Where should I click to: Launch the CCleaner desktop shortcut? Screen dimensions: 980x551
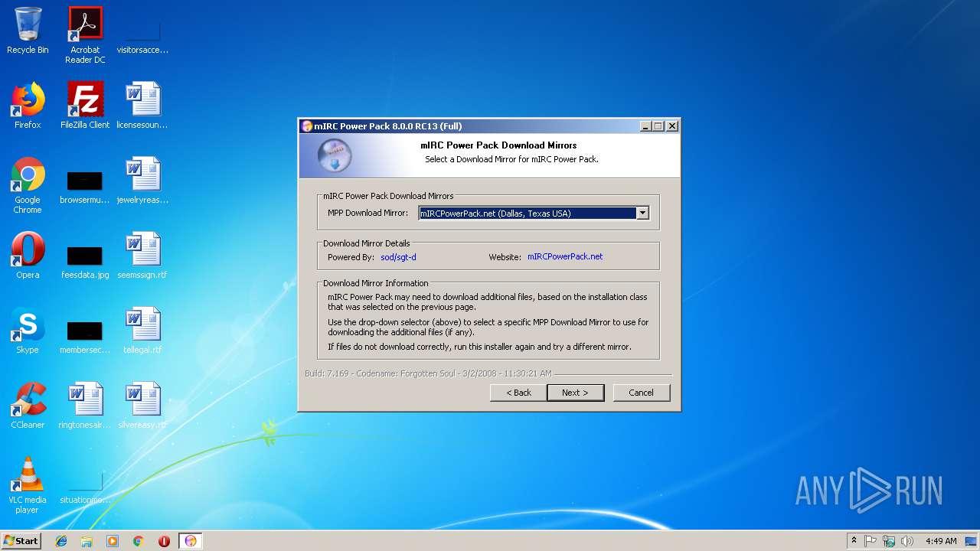[x=28, y=406]
